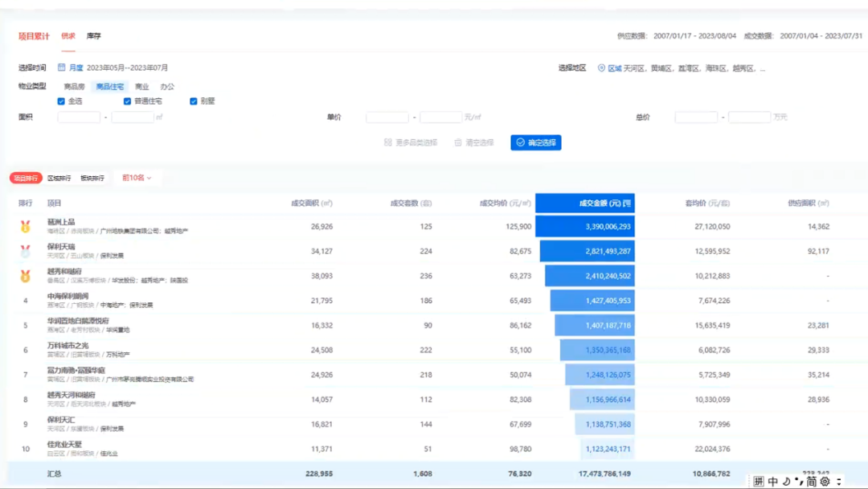Switch to the 供求 tab
Screen dimensions: 868x489
point(68,36)
